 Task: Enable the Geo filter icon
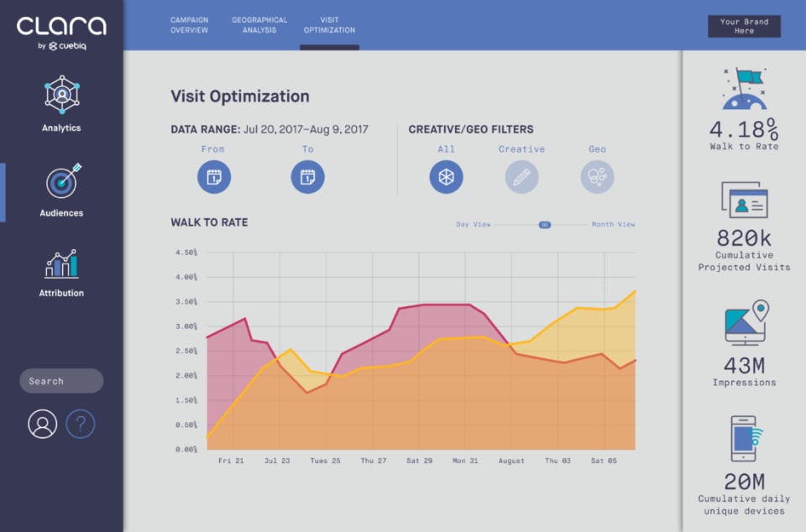pos(597,177)
